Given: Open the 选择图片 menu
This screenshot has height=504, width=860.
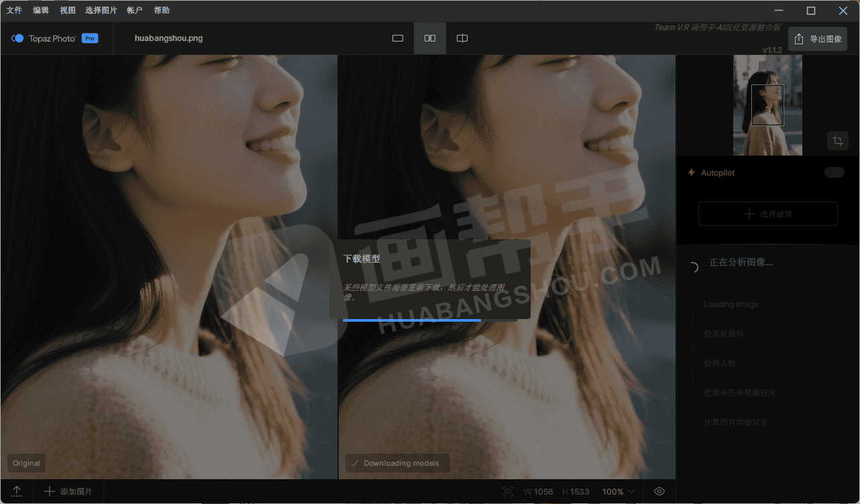Looking at the screenshot, I should point(101,10).
